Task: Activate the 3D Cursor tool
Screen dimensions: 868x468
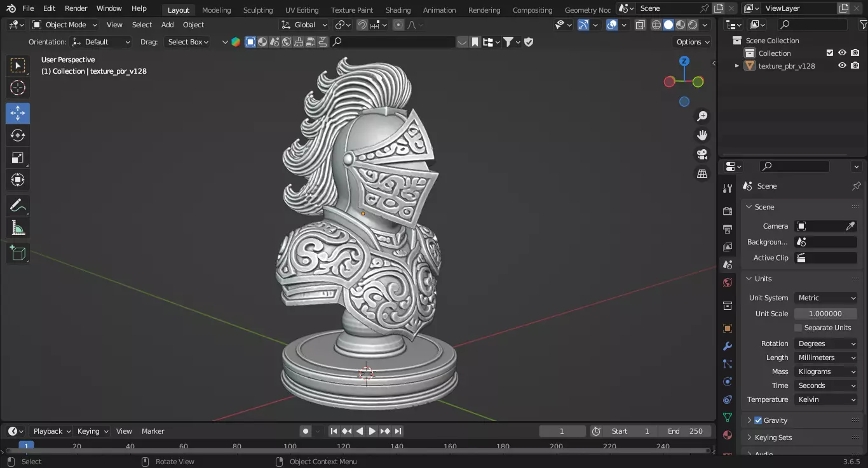Action: [18, 88]
